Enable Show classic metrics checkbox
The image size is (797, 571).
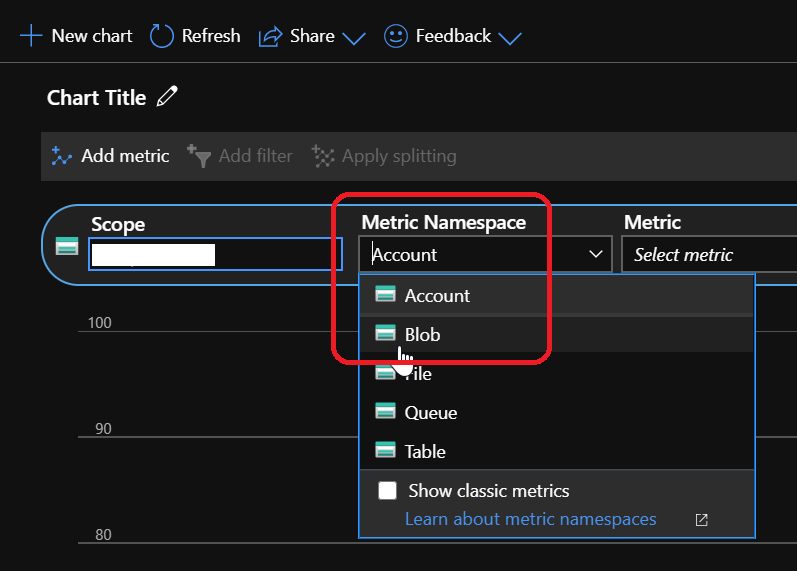pyautogui.click(x=388, y=491)
